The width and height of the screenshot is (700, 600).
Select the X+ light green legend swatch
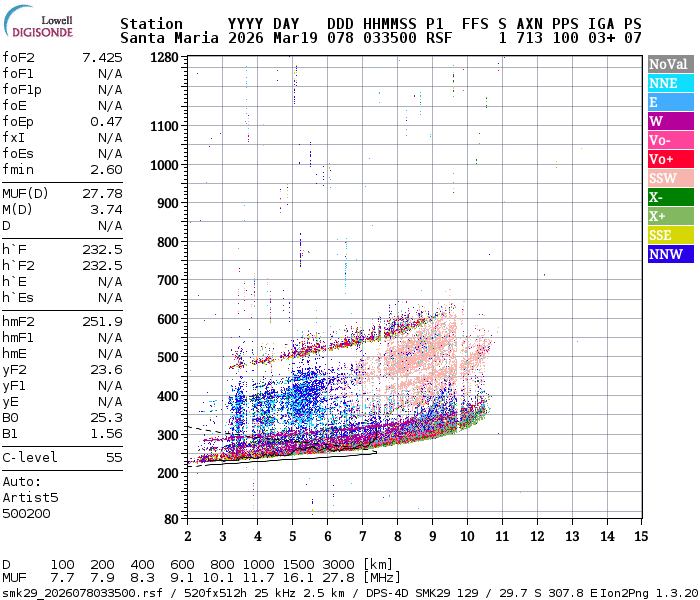coord(670,217)
